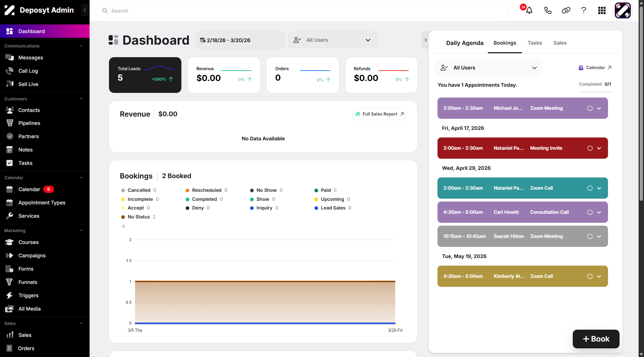This screenshot has height=357, width=644.
Task: Click the Notes icon in sidebar
Action: coord(10,150)
